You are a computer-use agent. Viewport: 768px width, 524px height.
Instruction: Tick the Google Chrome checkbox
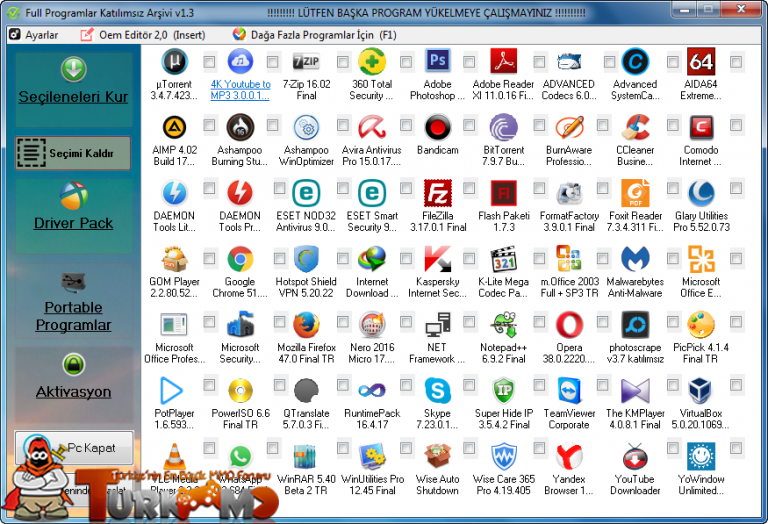279,258
